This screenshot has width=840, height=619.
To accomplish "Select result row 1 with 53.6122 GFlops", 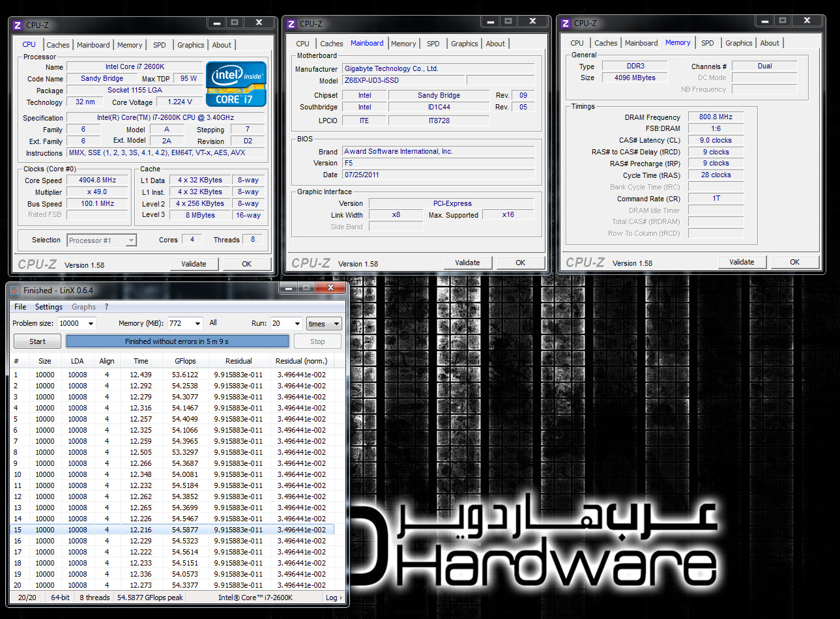I will [173, 375].
